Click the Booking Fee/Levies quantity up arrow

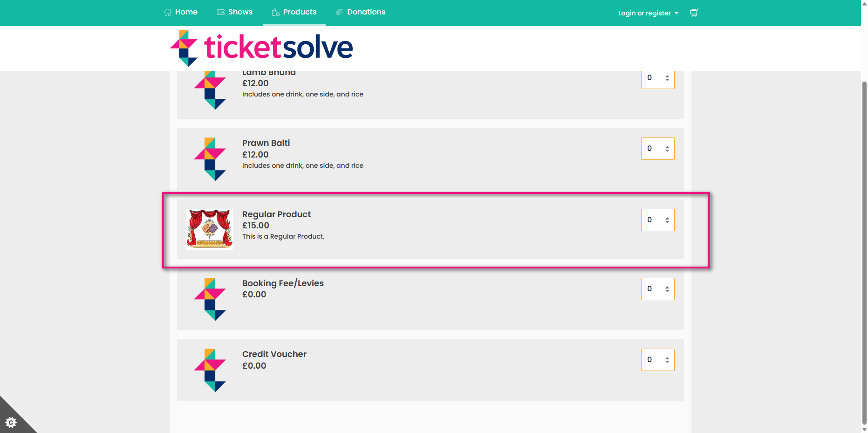[667, 286]
